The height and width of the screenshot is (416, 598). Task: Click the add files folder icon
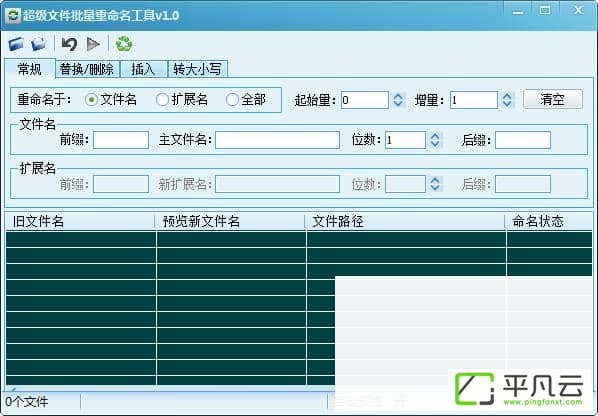(x=16, y=44)
